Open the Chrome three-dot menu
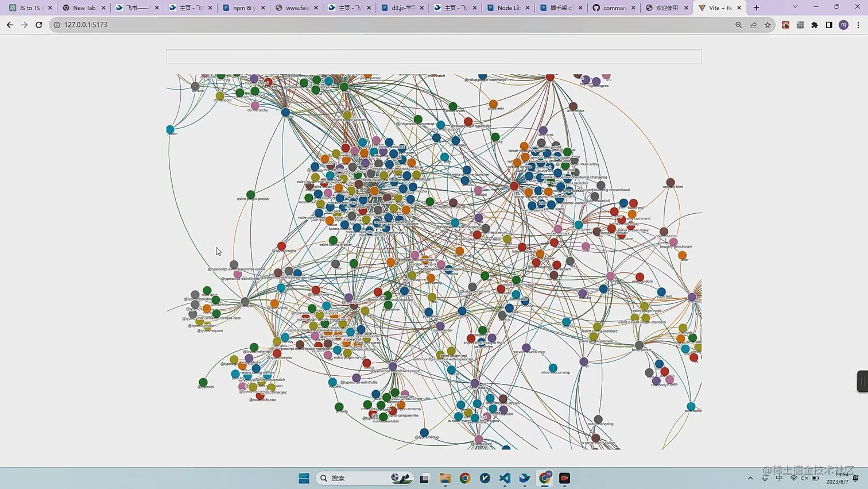The image size is (868, 489). pos(858,25)
